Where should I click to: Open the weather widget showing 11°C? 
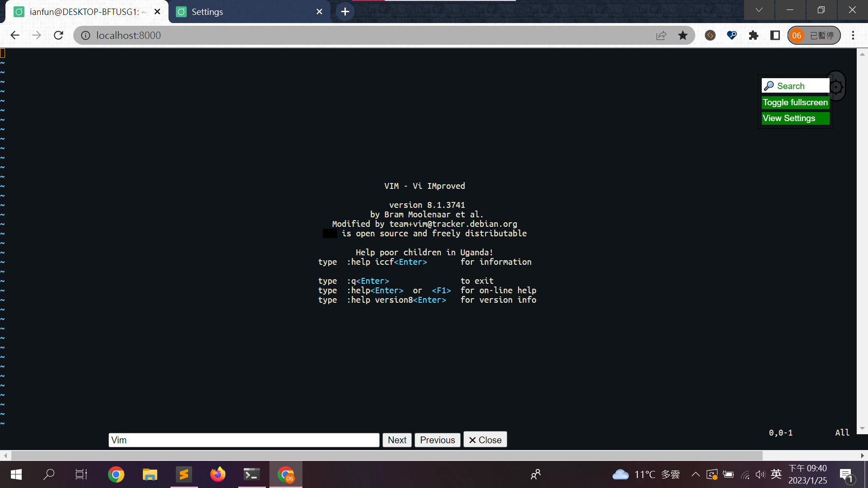point(646,474)
